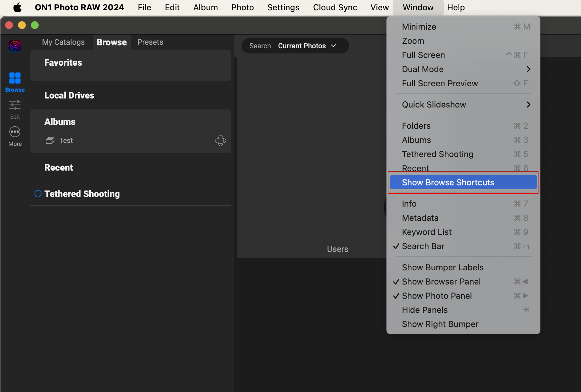The height and width of the screenshot is (392, 581).
Task: Click the ON1 logo icon in sidebar
Action: [15, 46]
